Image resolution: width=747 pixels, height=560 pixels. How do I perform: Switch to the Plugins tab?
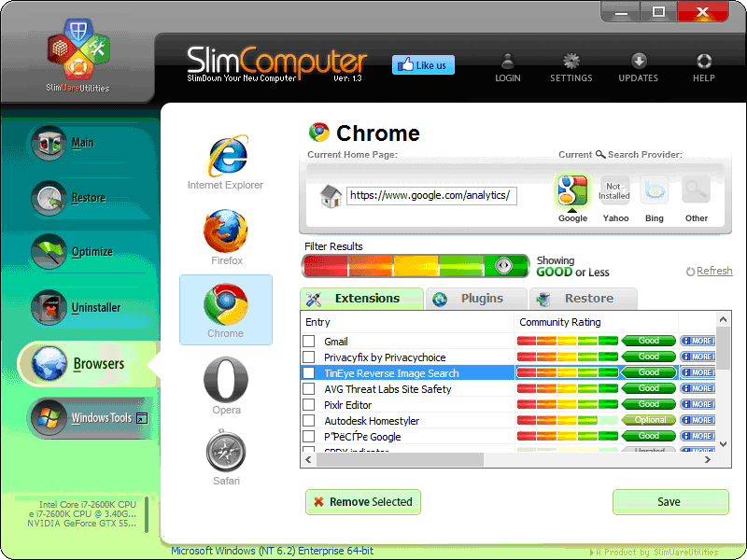tap(476, 299)
